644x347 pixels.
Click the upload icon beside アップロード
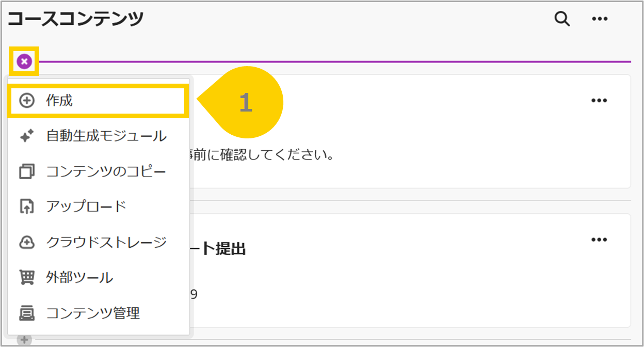[x=26, y=207]
